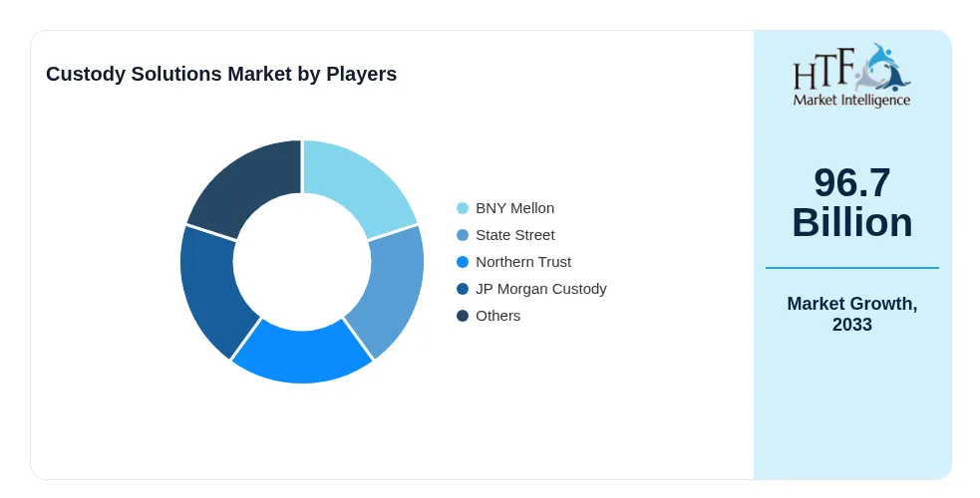Toggle the Northern Trust legend dot

pyautogui.click(x=463, y=262)
